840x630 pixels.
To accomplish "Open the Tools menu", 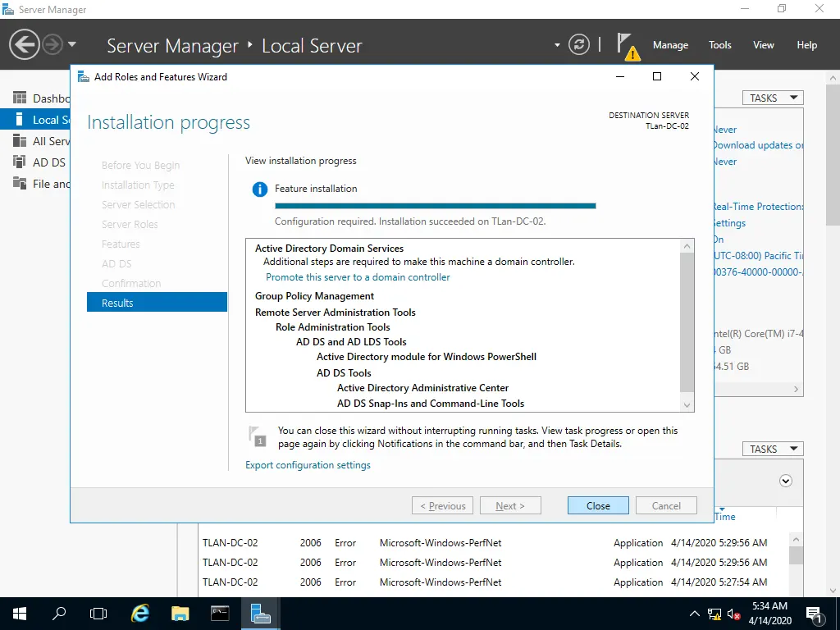I will coord(720,45).
